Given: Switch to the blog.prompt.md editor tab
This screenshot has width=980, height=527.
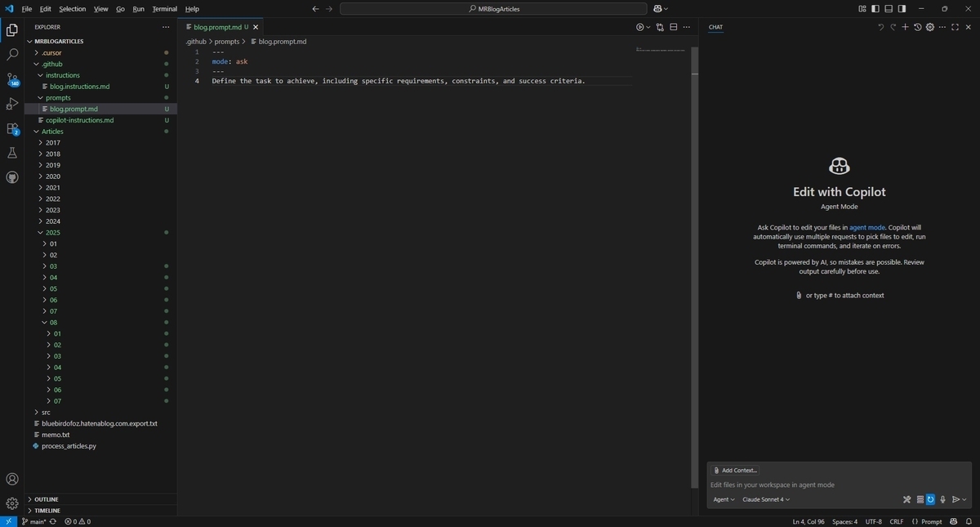Looking at the screenshot, I should [216, 26].
